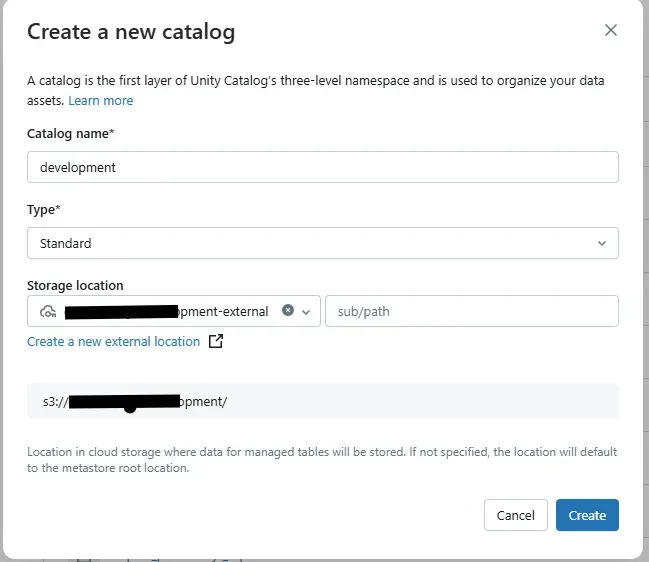Close the Create a new catalog dialog
The height and width of the screenshot is (562, 649).
point(611,31)
